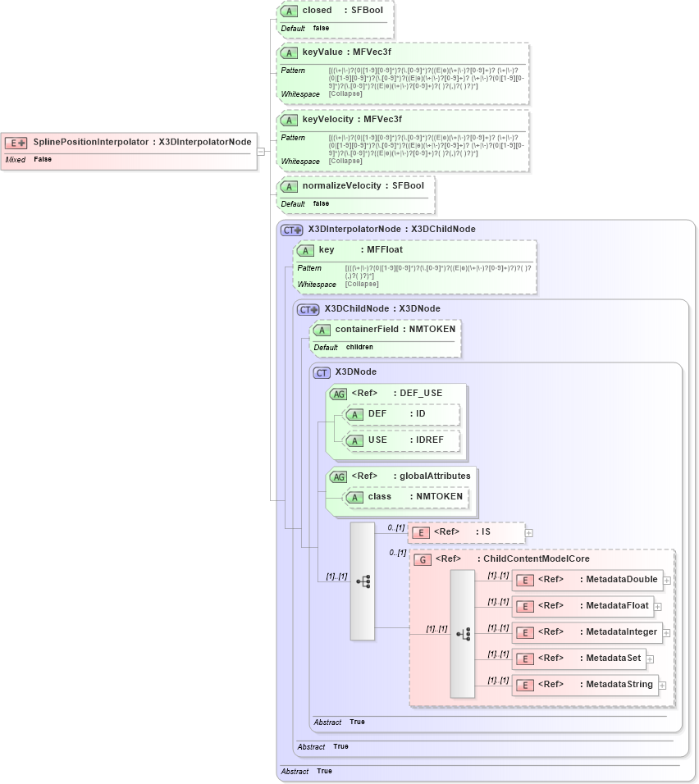The width and height of the screenshot is (699, 784).
Task: Select the MetadataFloat reference label
Action: point(593,605)
